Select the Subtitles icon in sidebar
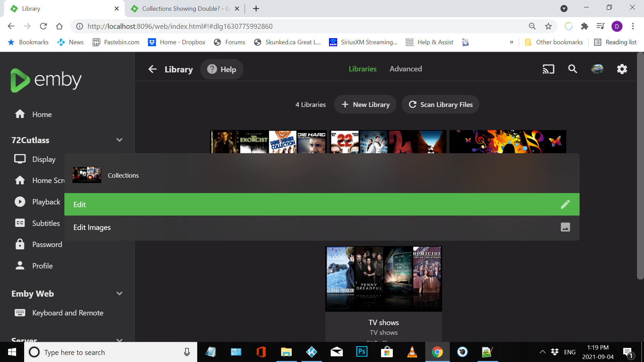 point(20,223)
